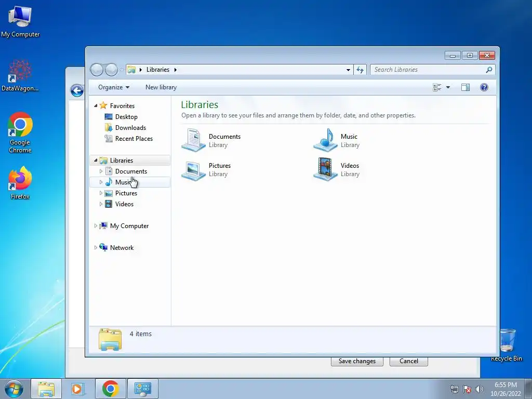Select Downloads under Favorites

pos(130,128)
